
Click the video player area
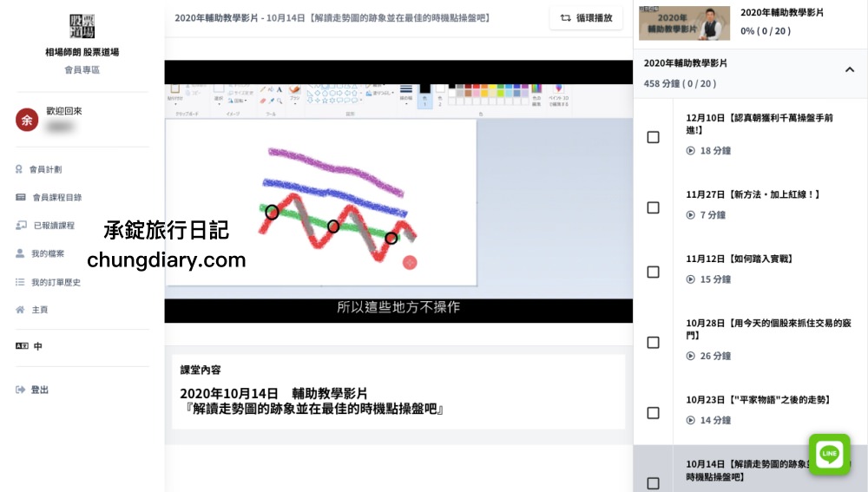pos(398,192)
